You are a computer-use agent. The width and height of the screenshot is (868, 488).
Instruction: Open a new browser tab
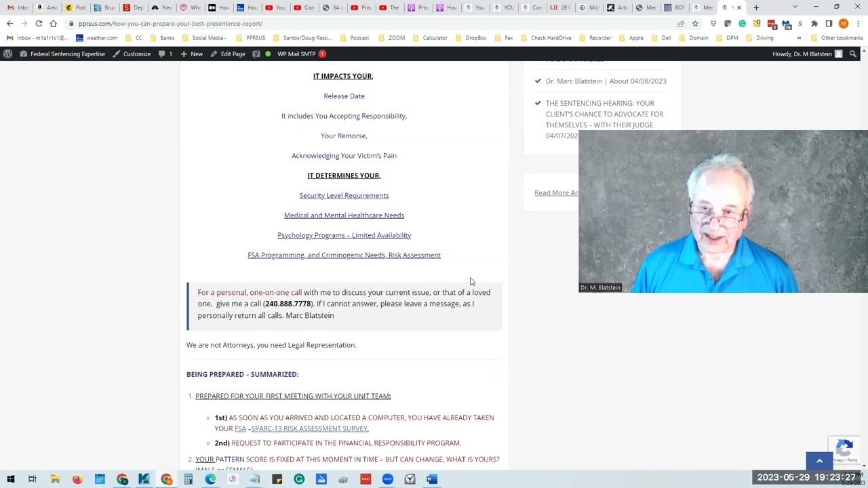click(x=756, y=7)
